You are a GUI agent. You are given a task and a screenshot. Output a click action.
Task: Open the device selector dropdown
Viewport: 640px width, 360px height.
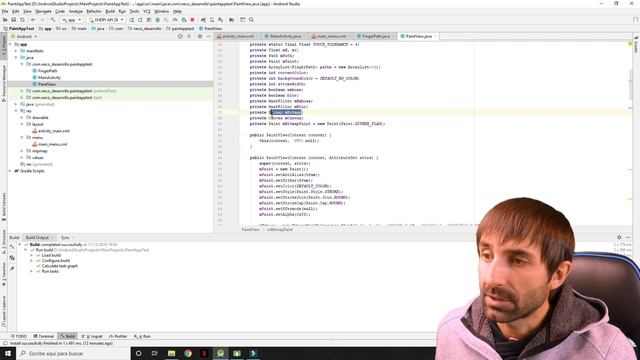click(x=106, y=20)
